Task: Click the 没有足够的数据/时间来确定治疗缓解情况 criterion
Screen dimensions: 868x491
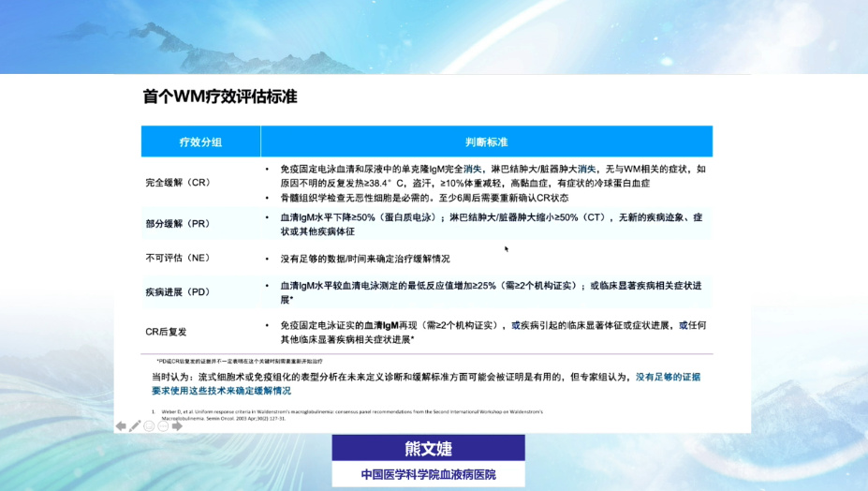Action: tap(365, 259)
